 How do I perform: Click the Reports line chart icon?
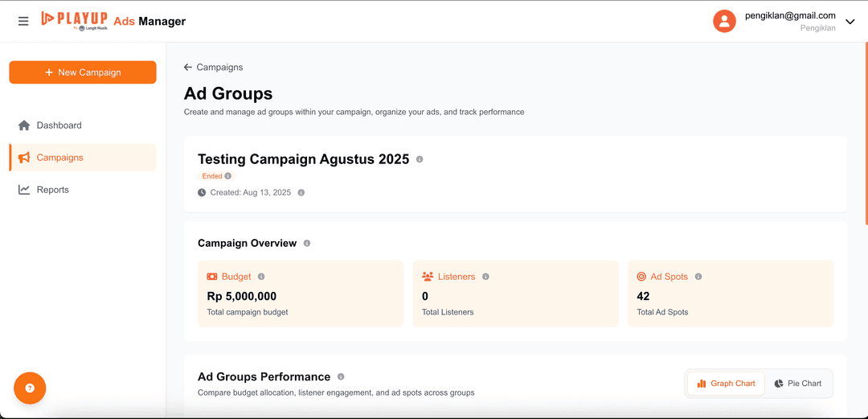tap(24, 190)
